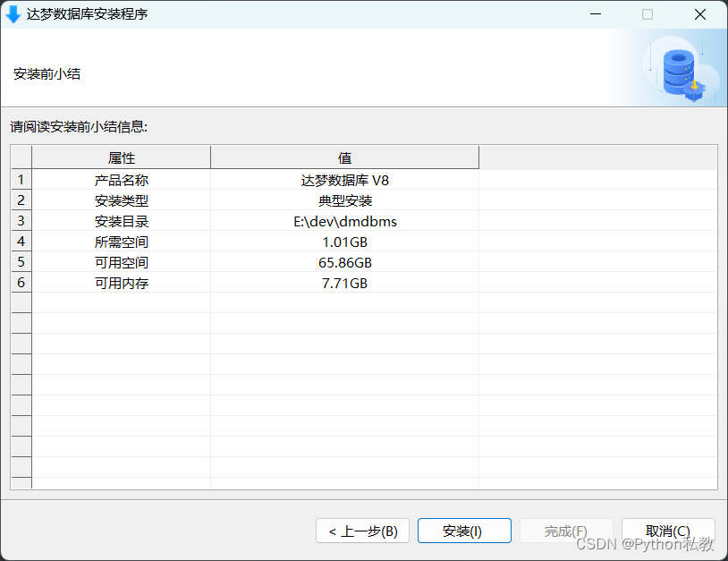The height and width of the screenshot is (561, 728).
Task: Select row header number 3
Action: [21, 220]
